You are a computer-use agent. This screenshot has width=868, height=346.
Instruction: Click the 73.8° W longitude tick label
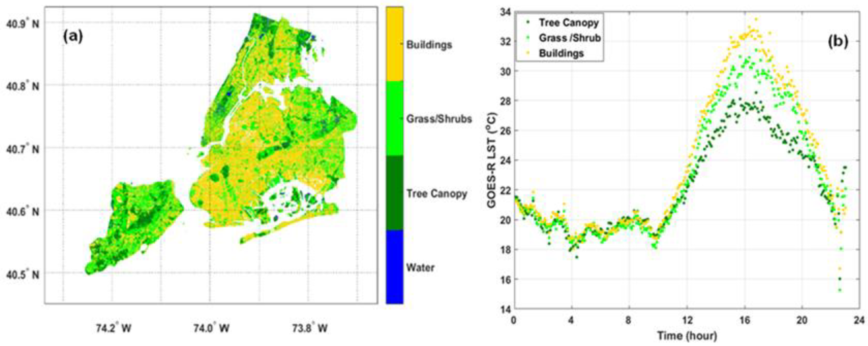click(x=310, y=328)
